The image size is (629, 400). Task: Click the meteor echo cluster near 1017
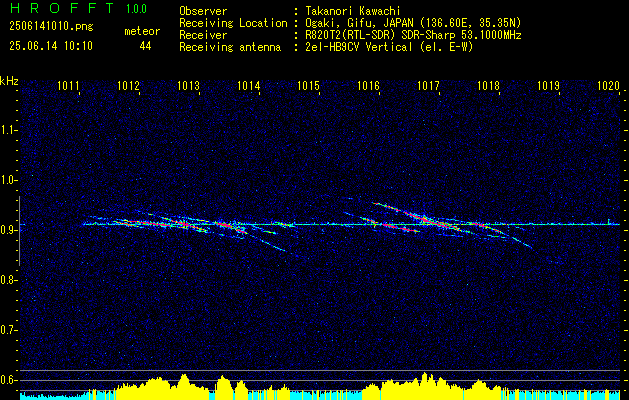point(433,223)
